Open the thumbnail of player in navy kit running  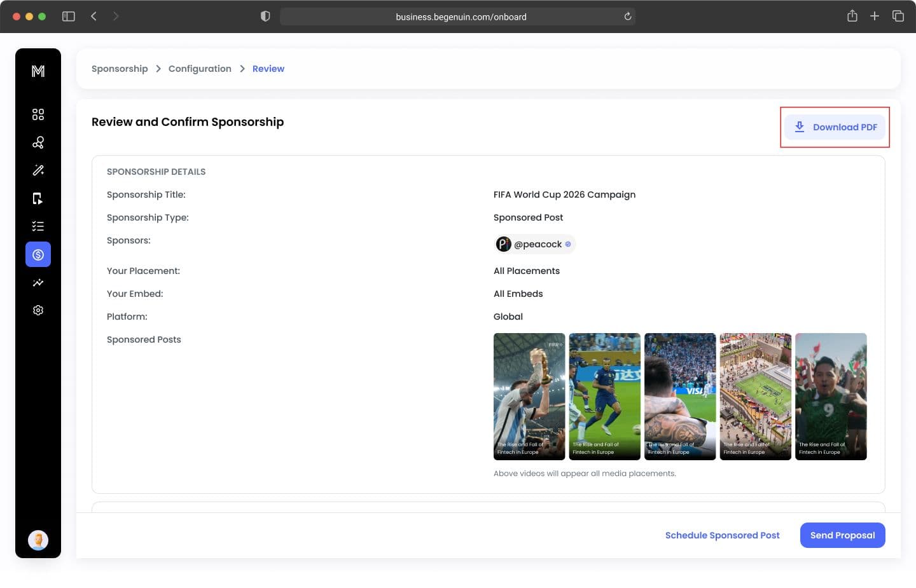(605, 397)
